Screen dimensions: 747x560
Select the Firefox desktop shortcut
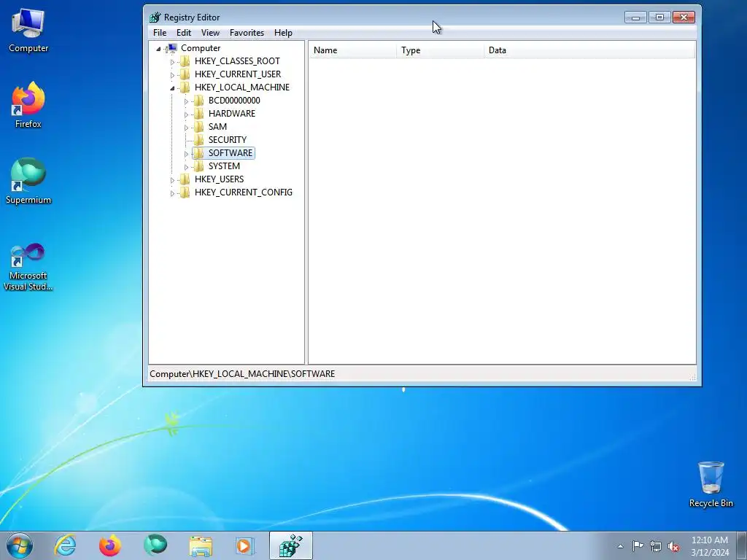tap(28, 105)
